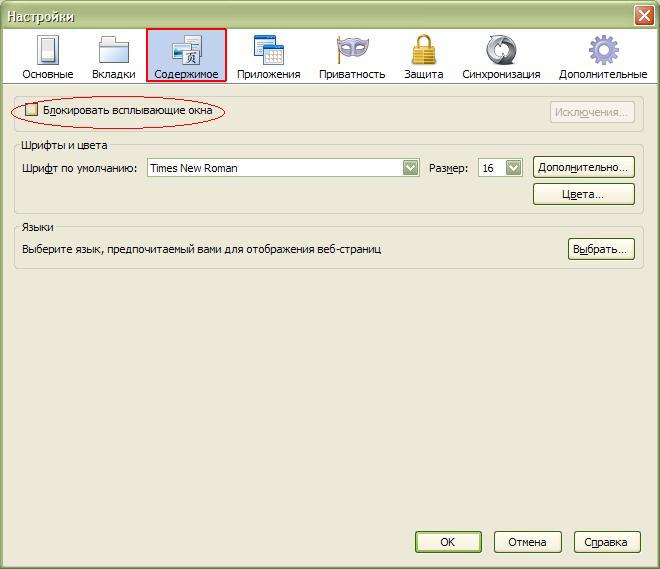660x569 pixels.
Task: Enable the Блокировать всплывающие окна checkbox
Action: point(31,110)
